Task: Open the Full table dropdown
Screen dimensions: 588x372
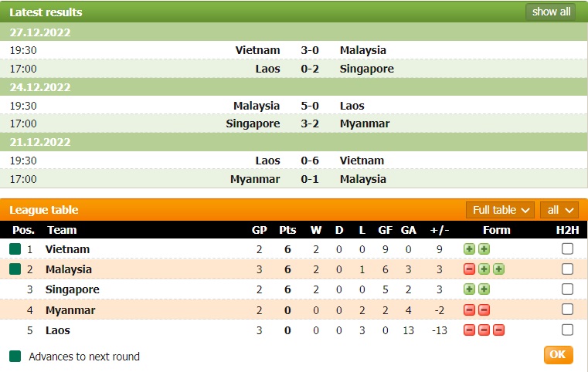Action: click(501, 210)
